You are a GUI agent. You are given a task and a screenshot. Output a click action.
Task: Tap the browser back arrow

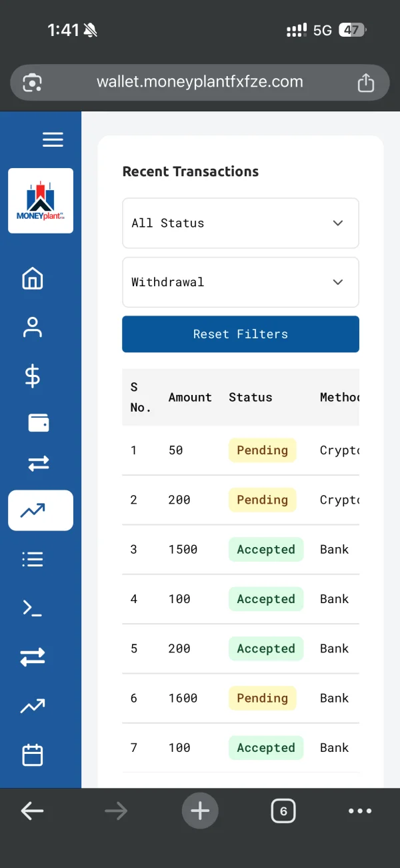[x=32, y=811]
